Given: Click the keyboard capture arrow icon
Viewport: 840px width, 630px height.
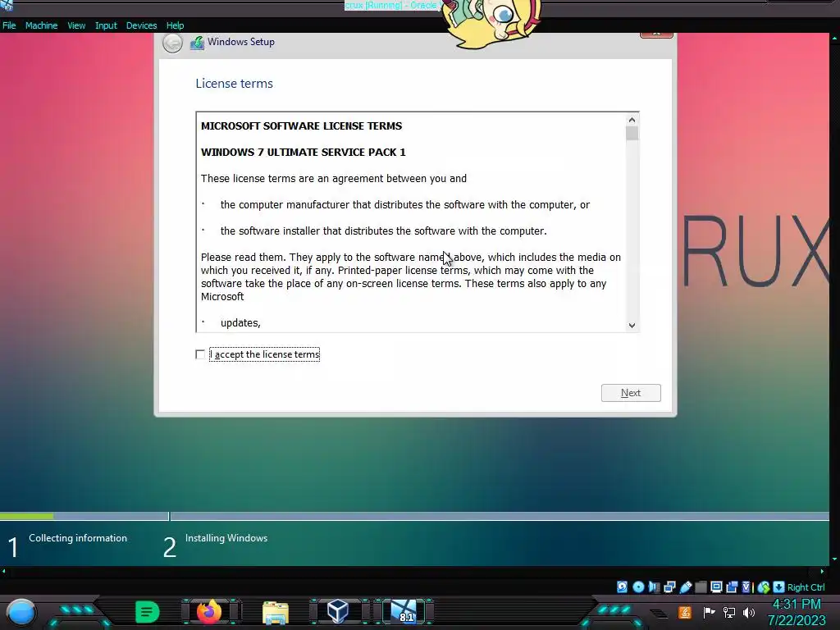Looking at the screenshot, I should [778, 587].
